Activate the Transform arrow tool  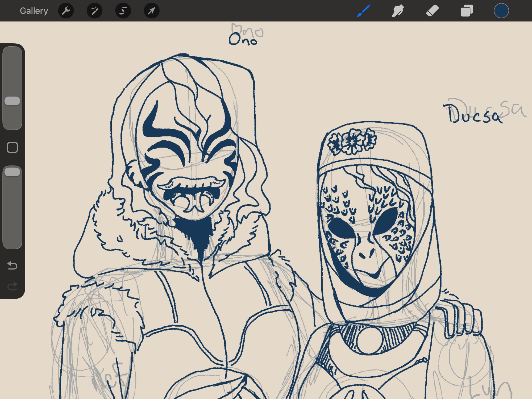click(151, 11)
